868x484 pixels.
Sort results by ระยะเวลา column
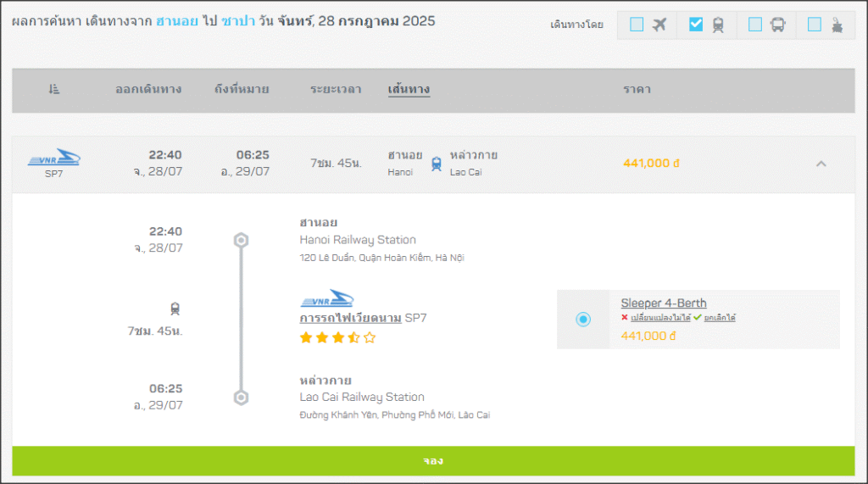point(336,89)
